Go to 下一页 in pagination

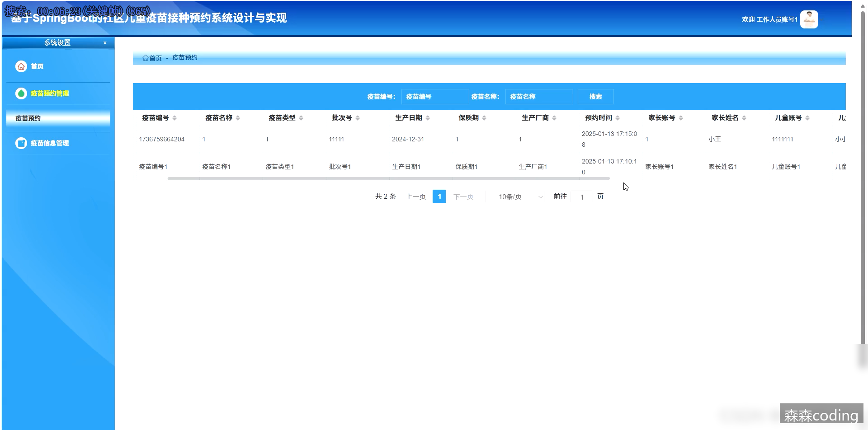463,196
